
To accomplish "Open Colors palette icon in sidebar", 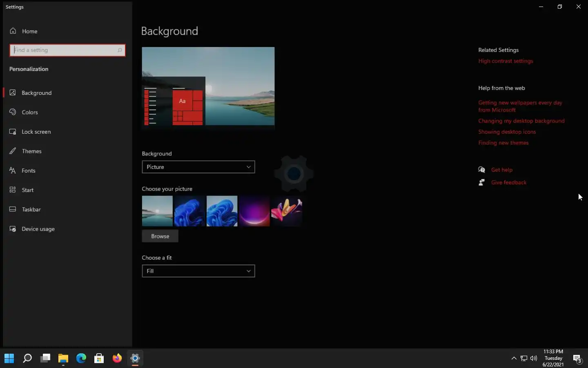I will point(13,112).
